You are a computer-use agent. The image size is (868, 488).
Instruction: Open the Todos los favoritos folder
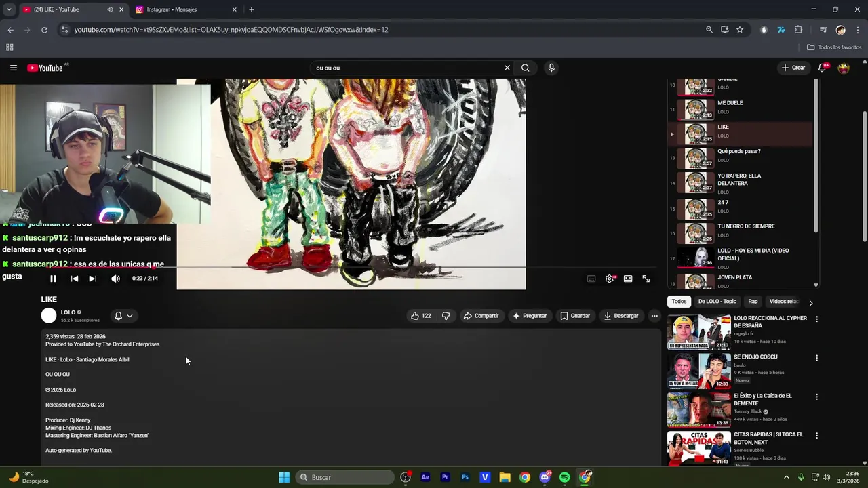click(x=834, y=47)
